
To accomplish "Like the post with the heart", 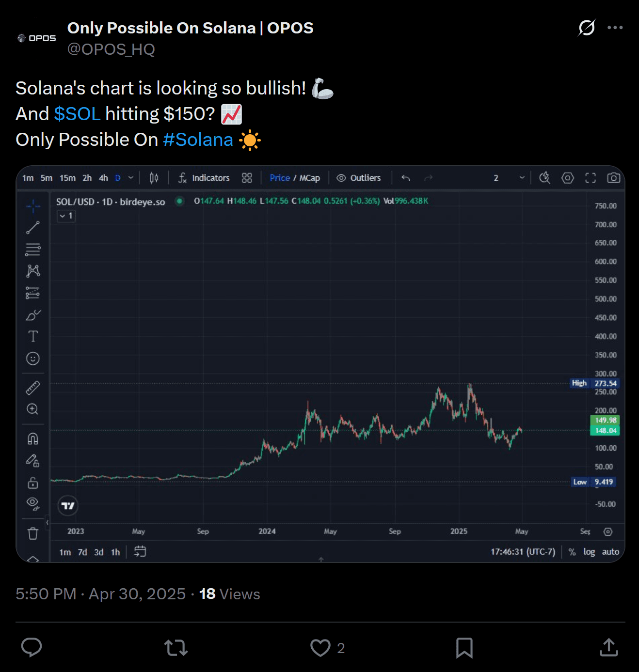I will 320,648.
